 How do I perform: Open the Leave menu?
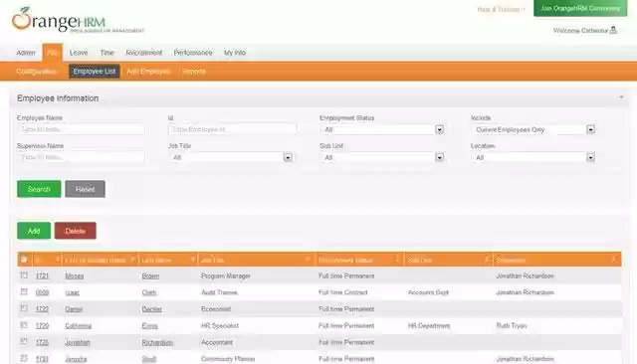click(x=79, y=53)
